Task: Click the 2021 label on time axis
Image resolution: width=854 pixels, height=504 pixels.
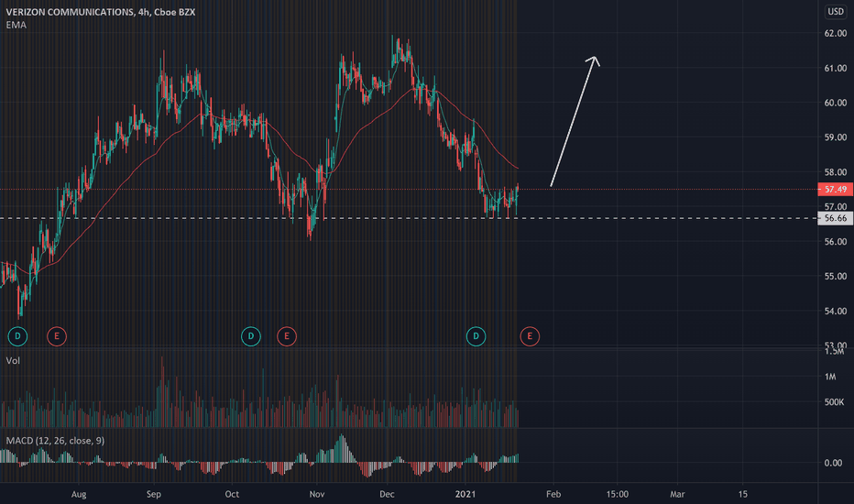Action: pos(465,494)
